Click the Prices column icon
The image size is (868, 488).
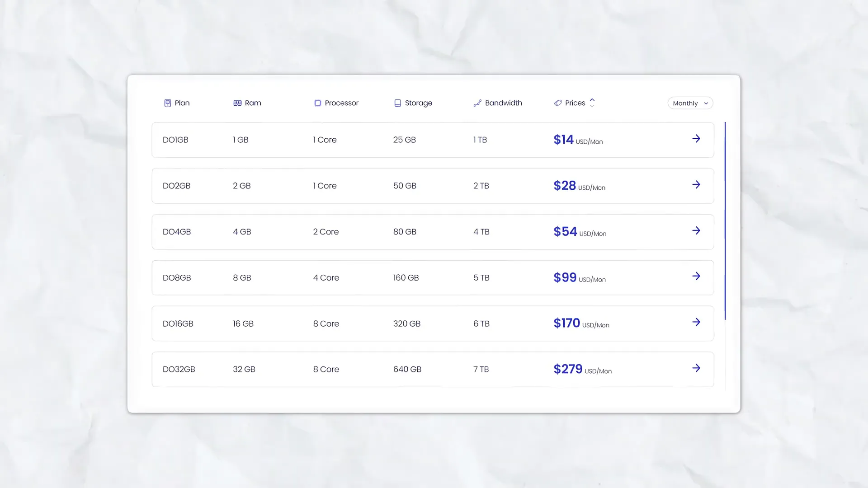[557, 103]
